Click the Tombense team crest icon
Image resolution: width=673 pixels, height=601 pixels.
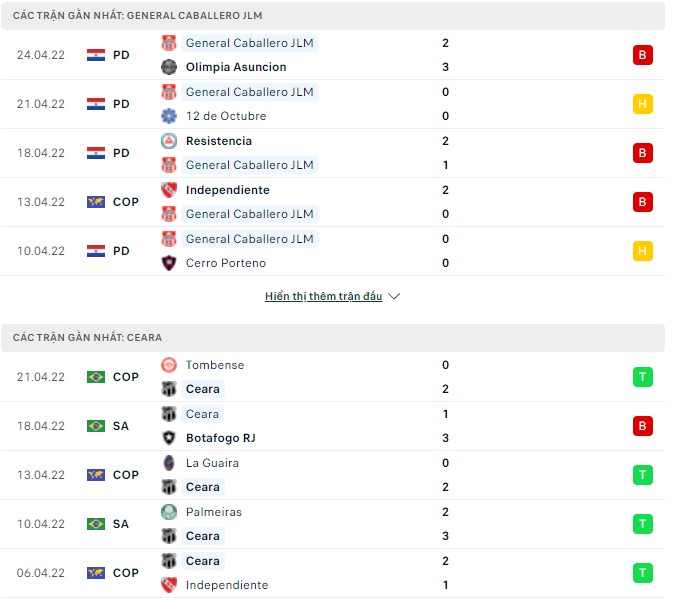tap(169, 365)
